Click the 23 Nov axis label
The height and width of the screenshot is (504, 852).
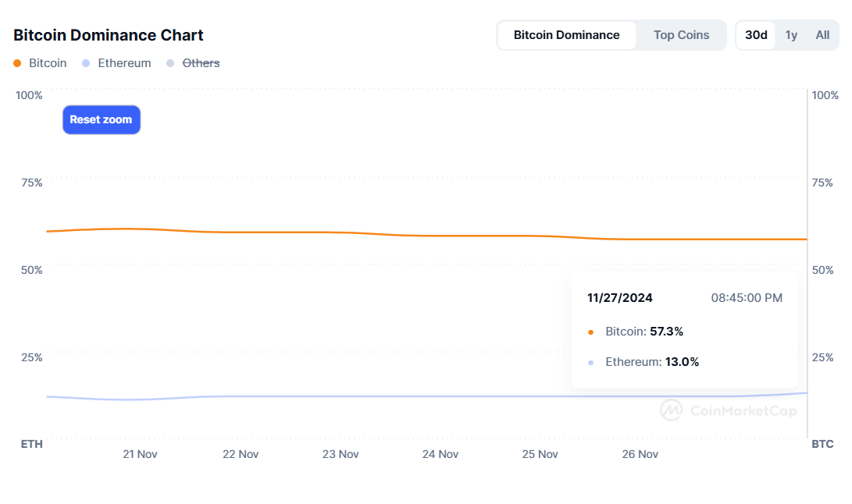(x=340, y=454)
